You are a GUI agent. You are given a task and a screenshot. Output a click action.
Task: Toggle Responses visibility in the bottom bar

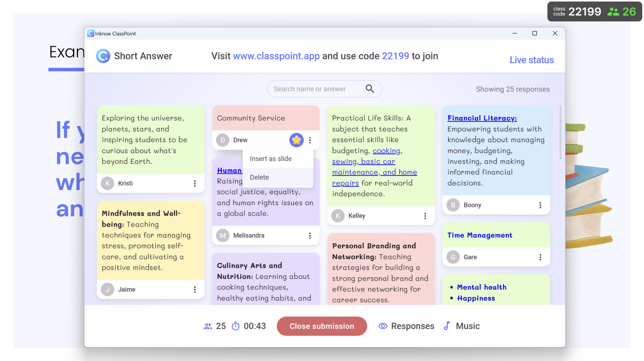tap(406, 326)
